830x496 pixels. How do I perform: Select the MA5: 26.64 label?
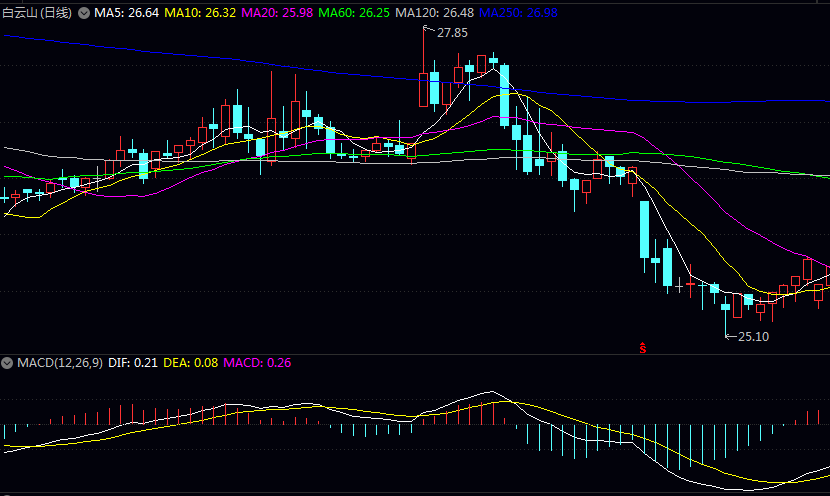click(x=126, y=13)
